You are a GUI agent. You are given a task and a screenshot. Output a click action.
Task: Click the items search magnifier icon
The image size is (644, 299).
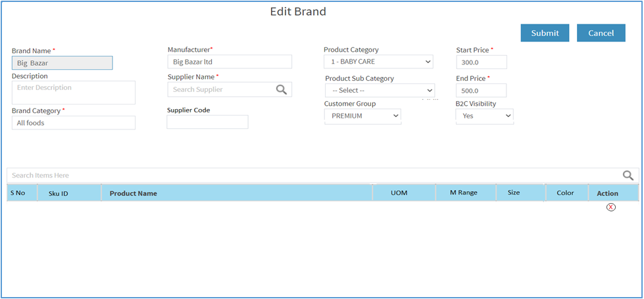628,175
